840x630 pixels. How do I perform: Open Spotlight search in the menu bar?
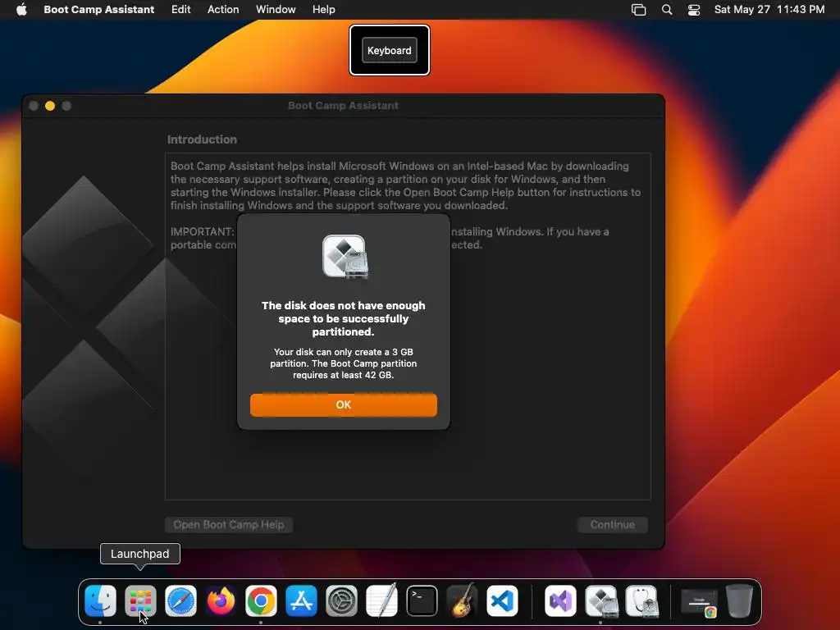pyautogui.click(x=667, y=9)
